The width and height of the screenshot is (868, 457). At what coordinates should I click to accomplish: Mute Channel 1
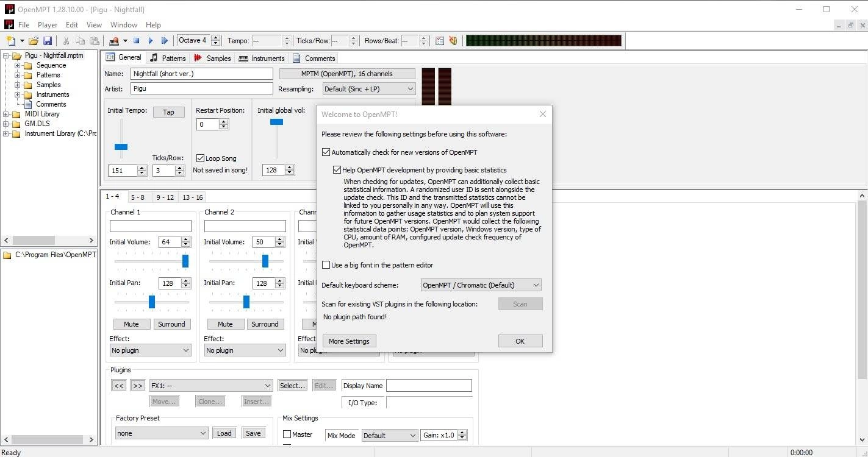(131, 324)
